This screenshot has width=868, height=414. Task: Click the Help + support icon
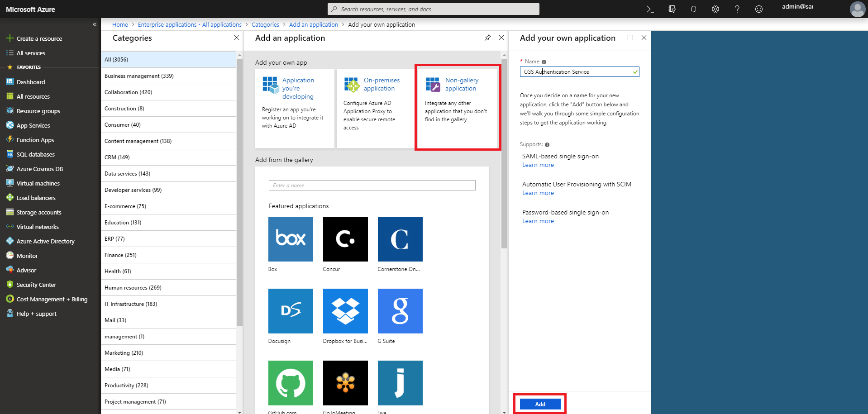click(10, 313)
